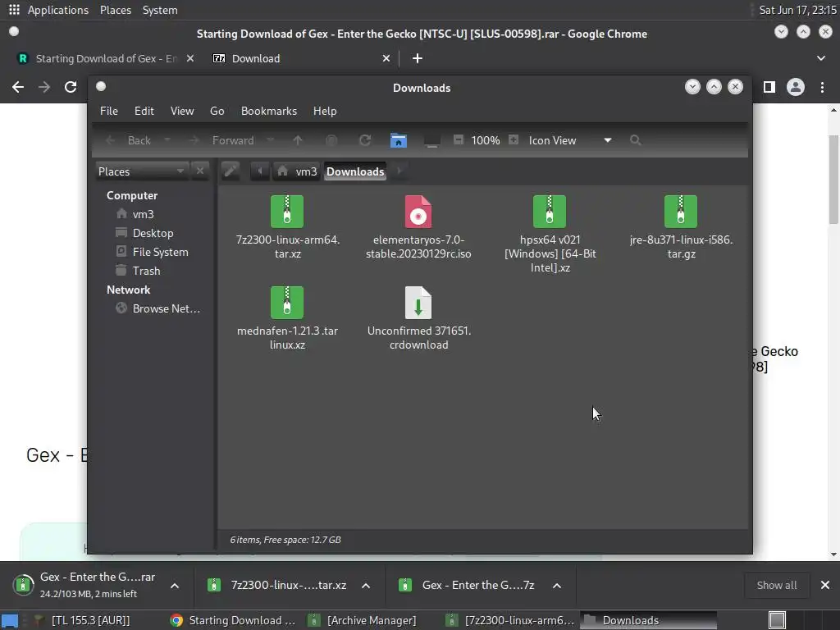Switch to TL 155.3 AUR taskbar window

(81, 620)
